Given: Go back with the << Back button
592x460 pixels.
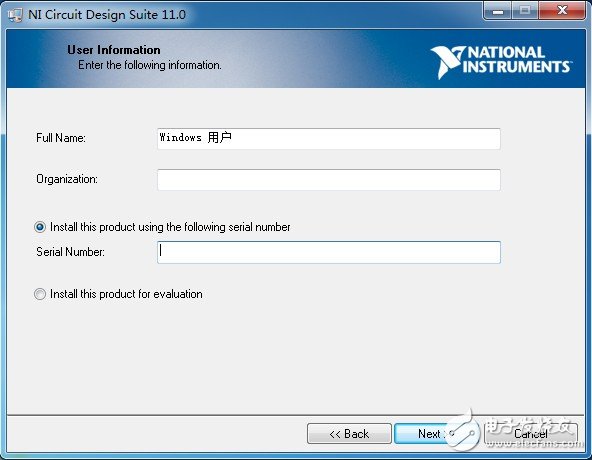Looking at the screenshot, I should (x=349, y=434).
